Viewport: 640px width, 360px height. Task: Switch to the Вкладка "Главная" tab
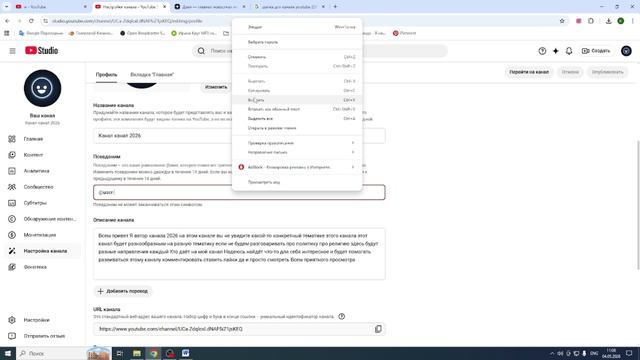point(152,75)
